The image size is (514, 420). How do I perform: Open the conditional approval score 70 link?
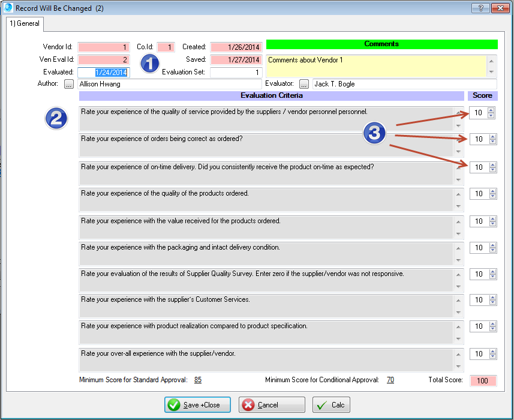390,380
